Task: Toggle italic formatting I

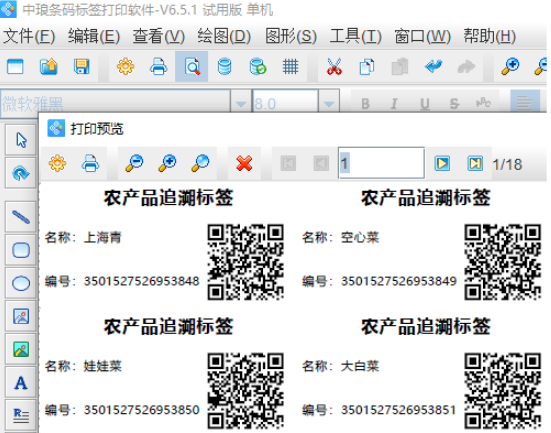Action: pos(394,104)
